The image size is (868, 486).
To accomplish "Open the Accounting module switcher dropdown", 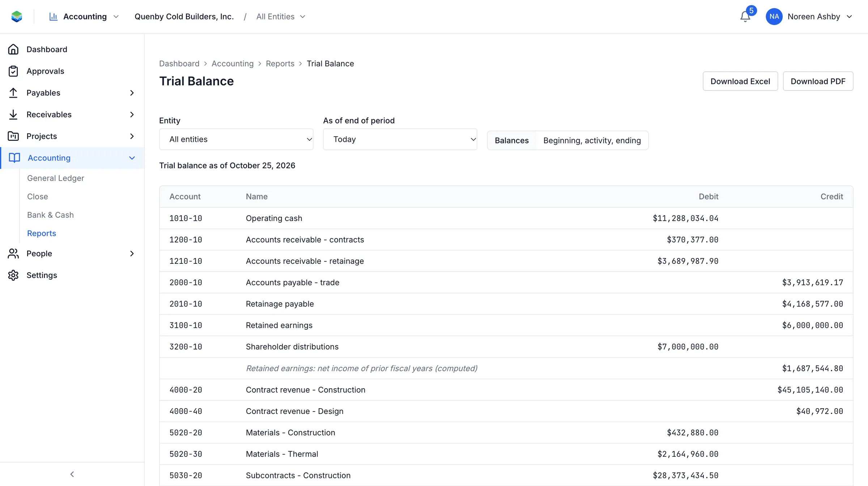I will 84,17.
